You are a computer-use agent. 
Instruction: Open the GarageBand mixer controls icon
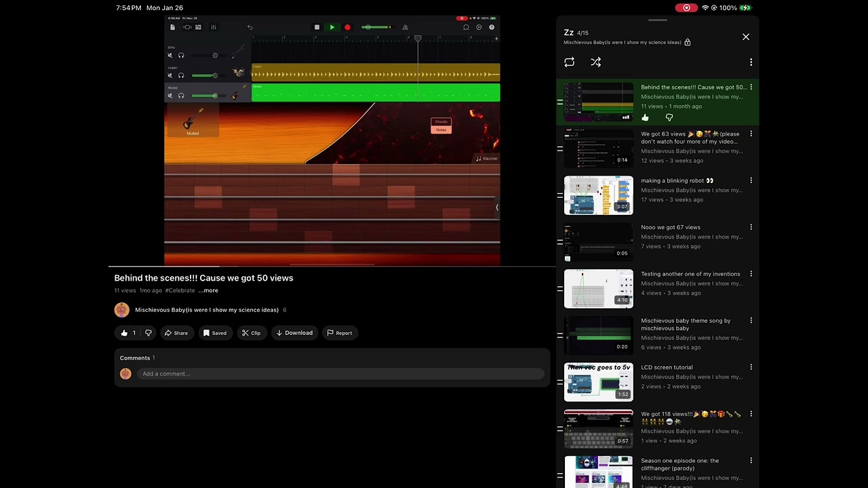click(214, 27)
